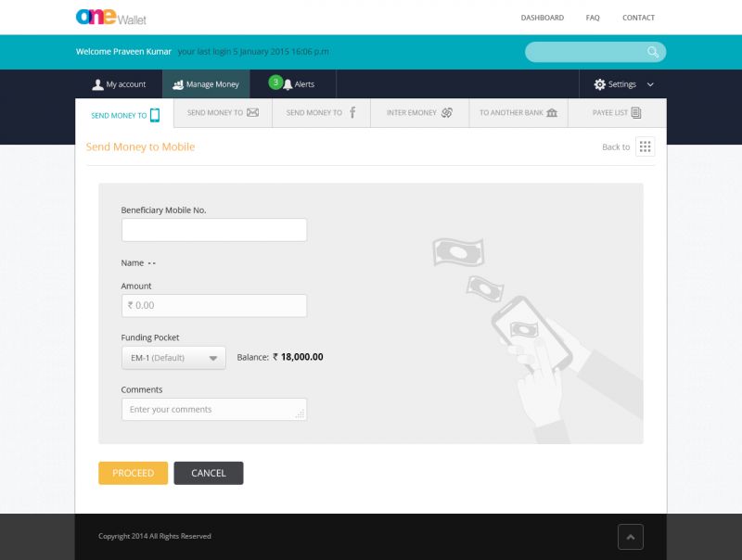The height and width of the screenshot is (560, 742).
Task: Click the My account person icon
Action: (97, 84)
